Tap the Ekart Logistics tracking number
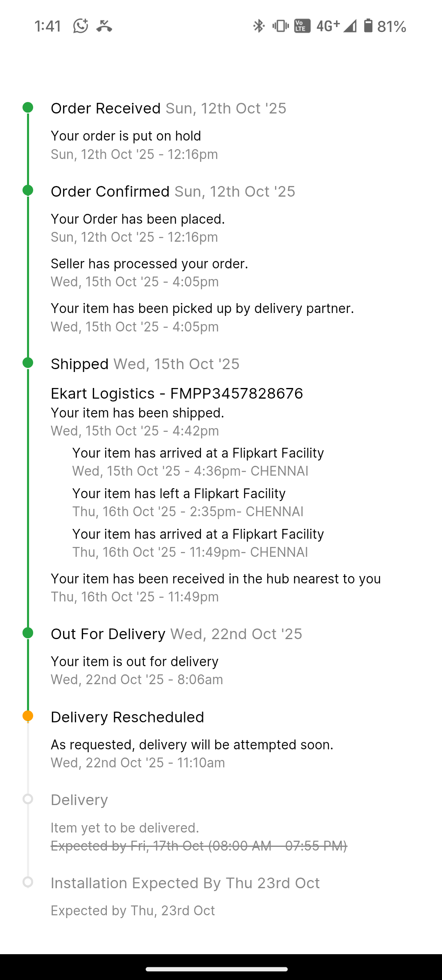This screenshot has height=980, width=442. (236, 393)
